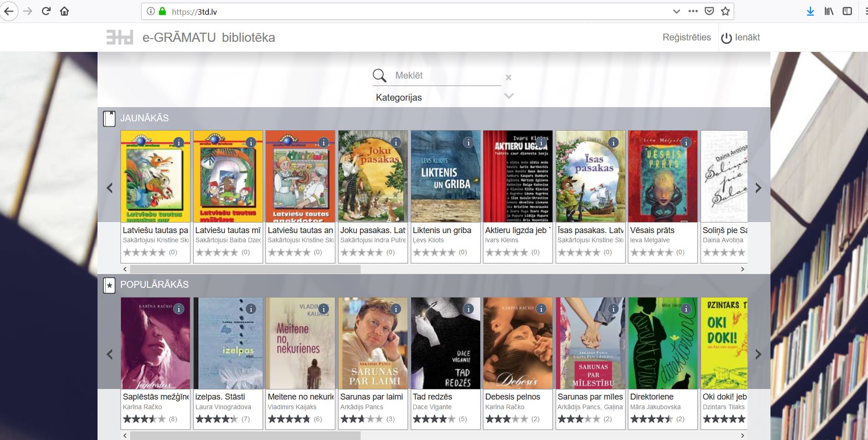Bookmark this page with the star icon
868x440 pixels.
pos(725,11)
